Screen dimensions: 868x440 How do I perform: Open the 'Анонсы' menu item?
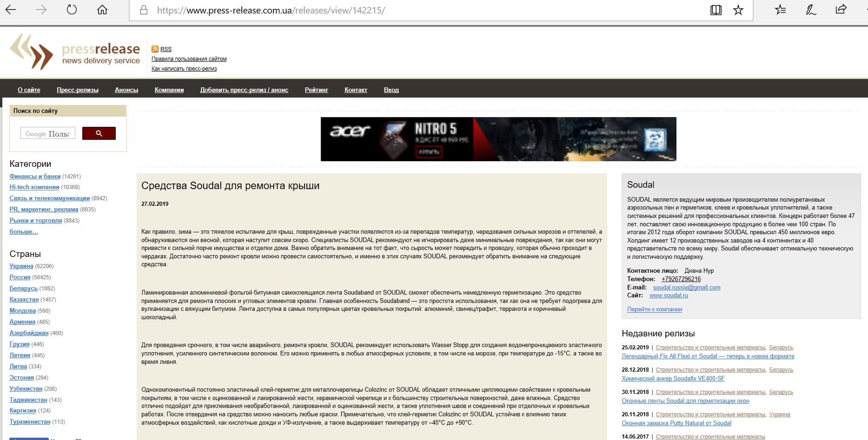coord(126,90)
